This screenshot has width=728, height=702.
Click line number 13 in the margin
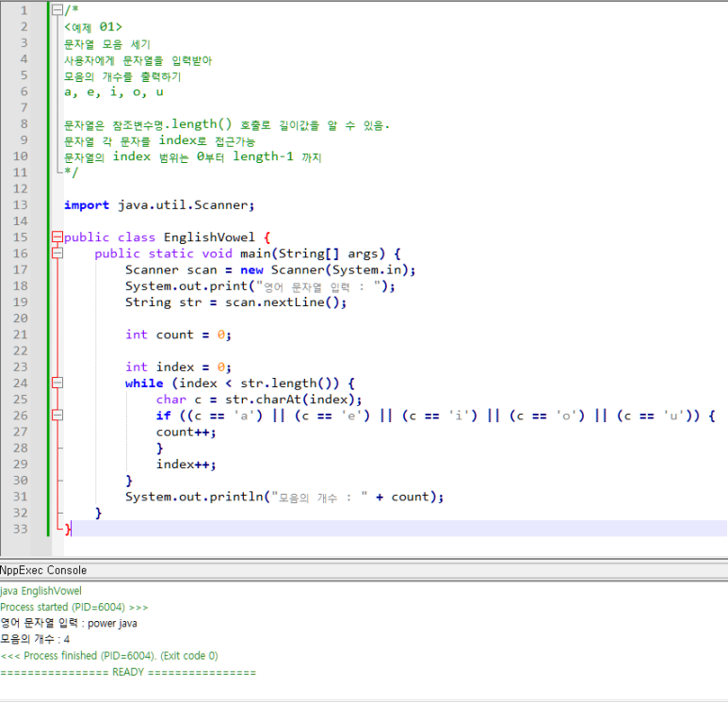tap(21, 204)
